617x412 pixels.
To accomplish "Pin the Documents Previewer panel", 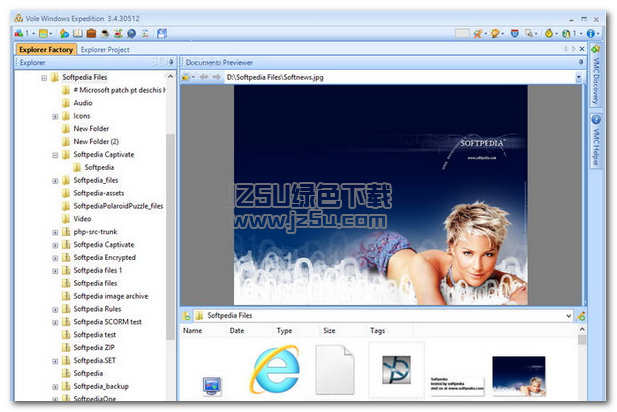I will click(581, 62).
